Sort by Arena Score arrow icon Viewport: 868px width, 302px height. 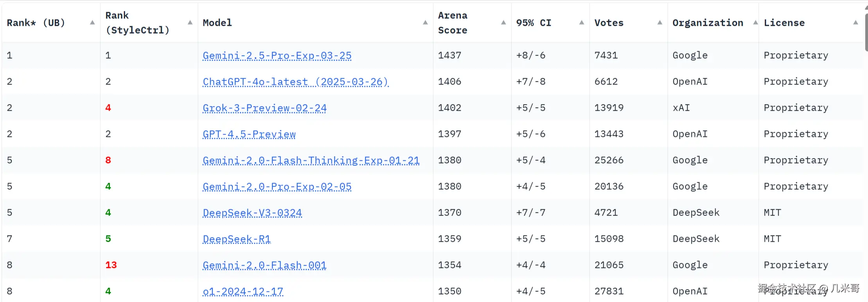coord(503,23)
